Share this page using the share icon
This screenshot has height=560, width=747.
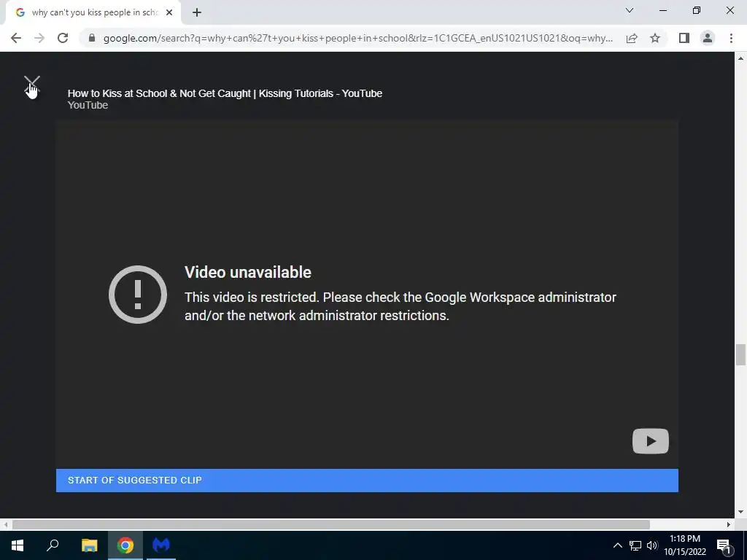(x=632, y=38)
